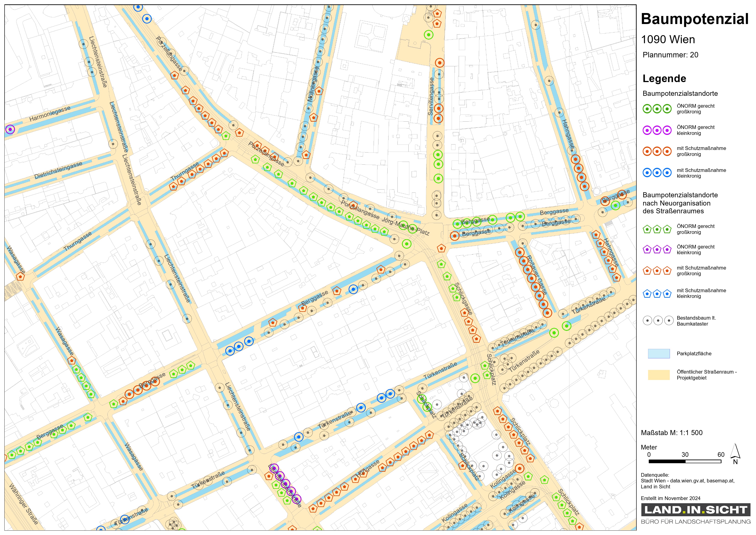
Task: Click the light blue Parkplatzfläche swatch
Action: [x=659, y=353]
